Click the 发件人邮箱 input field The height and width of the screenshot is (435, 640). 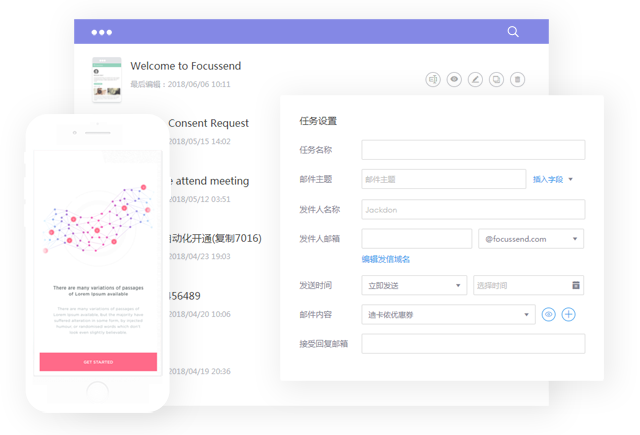tap(417, 239)
